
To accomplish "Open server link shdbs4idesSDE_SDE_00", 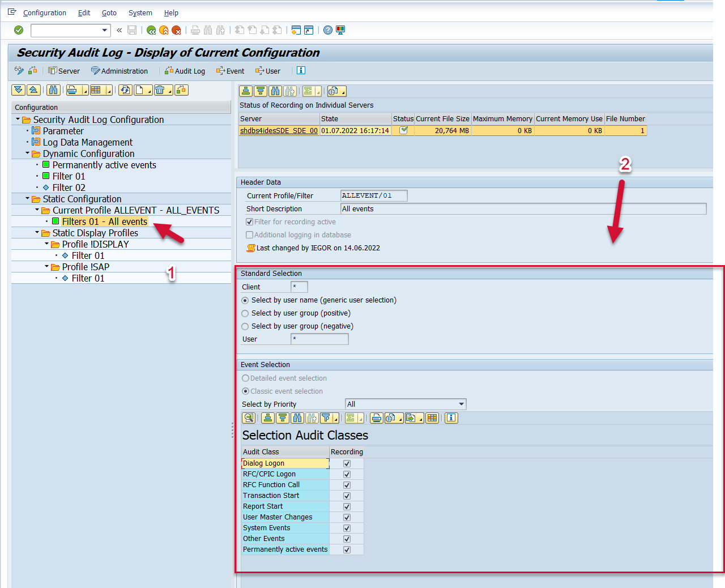I will coord(279,130).
